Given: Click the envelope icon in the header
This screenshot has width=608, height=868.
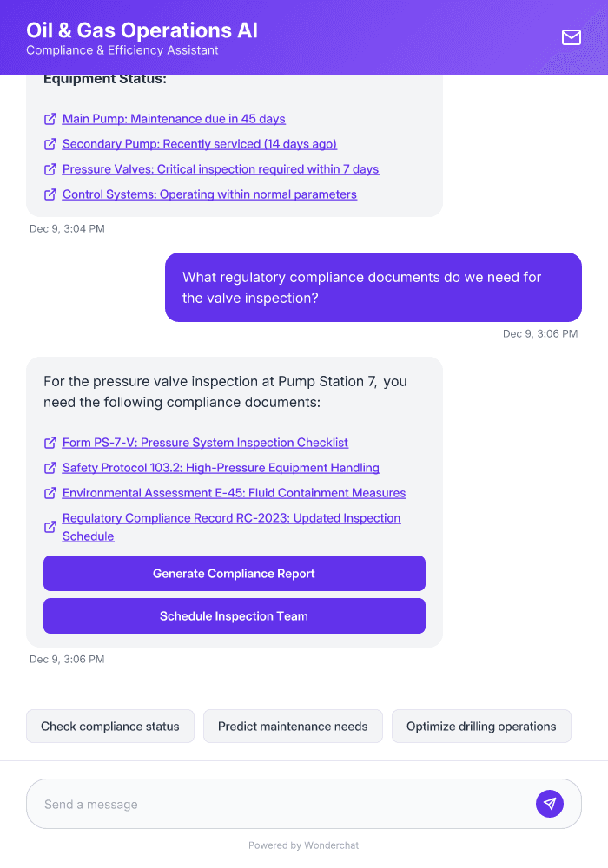Looking at the screenshot, I should (x=571, y=37).
